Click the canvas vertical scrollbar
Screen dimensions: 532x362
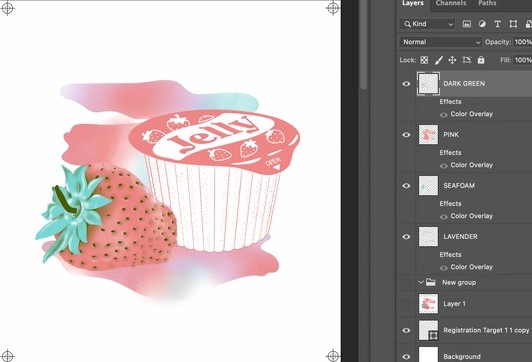click(x=363, y=44)
